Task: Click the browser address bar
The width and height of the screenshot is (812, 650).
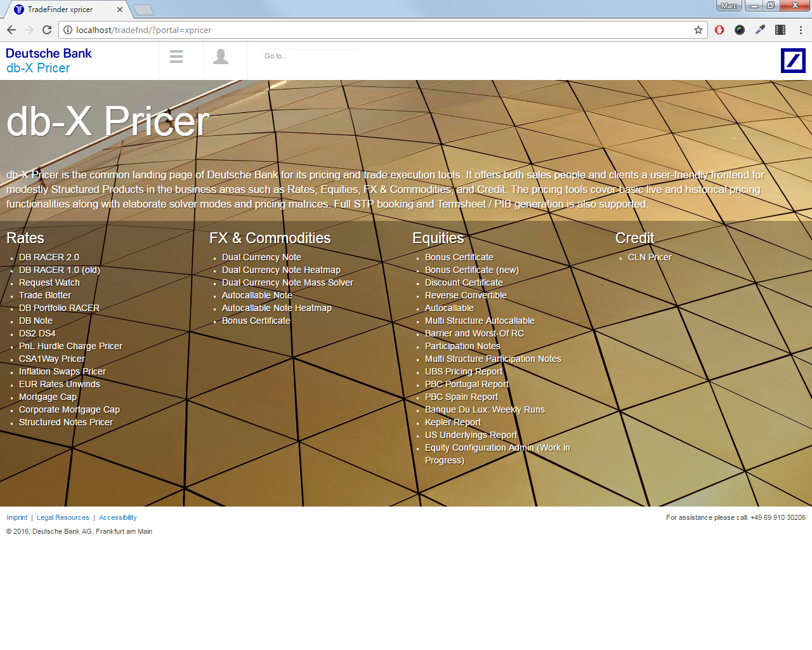Action: (381, 30)
